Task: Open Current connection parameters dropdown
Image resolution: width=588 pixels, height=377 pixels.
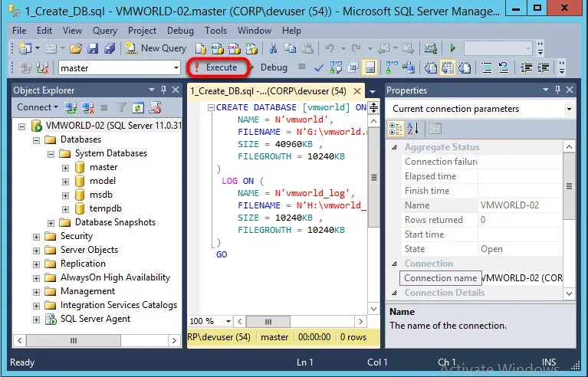Action: 569,109
